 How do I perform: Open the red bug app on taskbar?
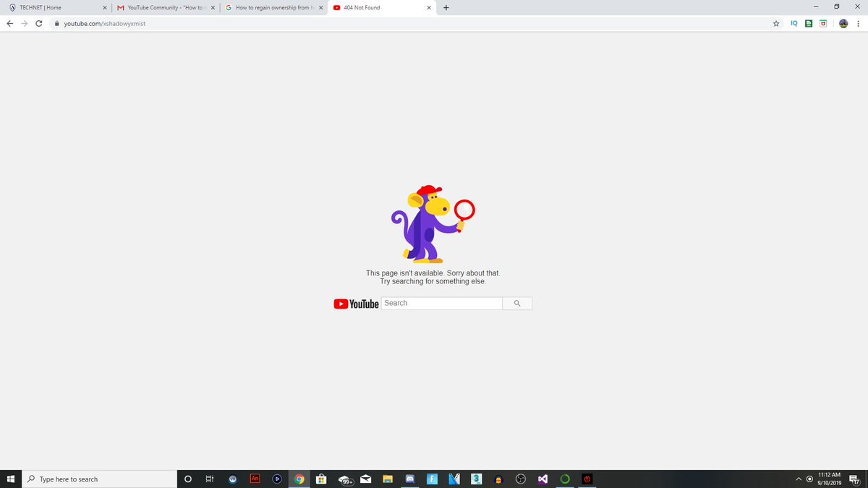click(587, 479)
